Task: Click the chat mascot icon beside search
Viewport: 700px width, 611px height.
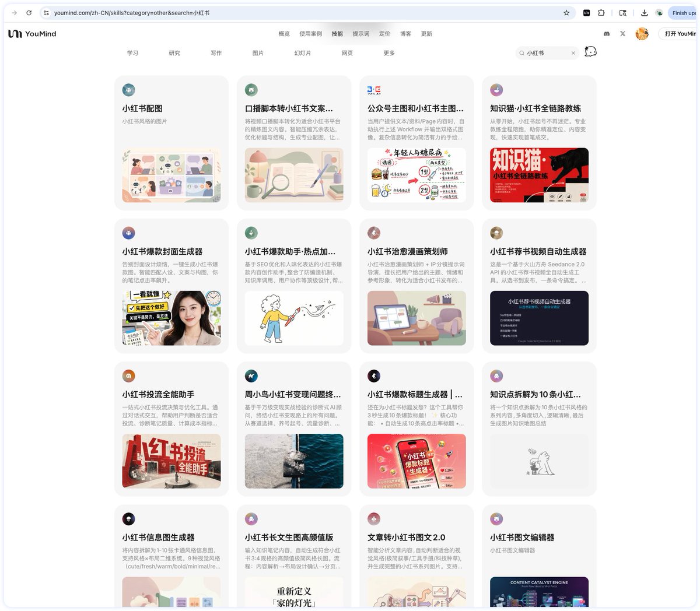Action: pos(590,52)
